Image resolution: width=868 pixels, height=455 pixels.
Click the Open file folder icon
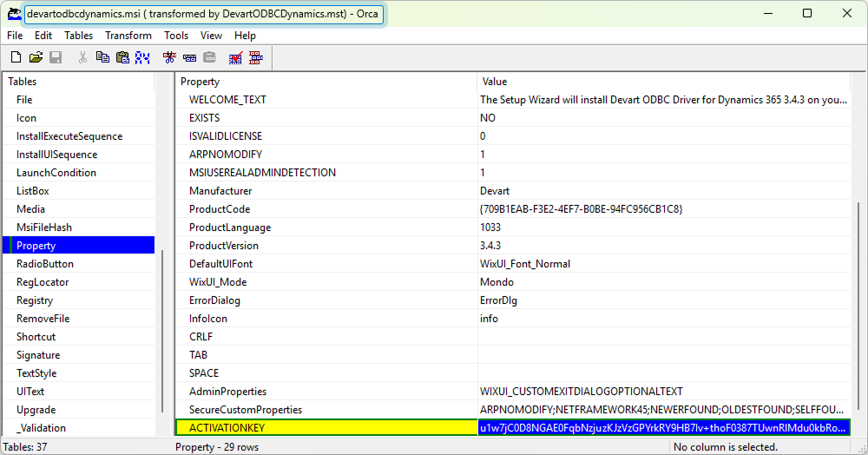(x=36, y=57)
